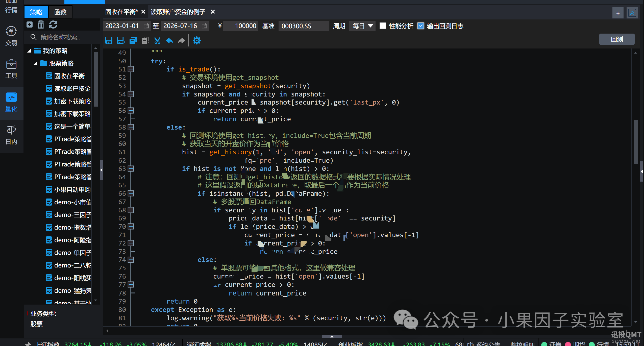Viewport: 644px width, 346px height.
Task: Enable the 性能分析 checkbox
Action: pyautogui.click(x=383, y=26)
